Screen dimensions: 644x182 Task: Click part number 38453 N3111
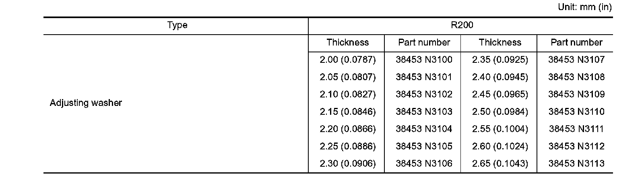pos(576,129)
